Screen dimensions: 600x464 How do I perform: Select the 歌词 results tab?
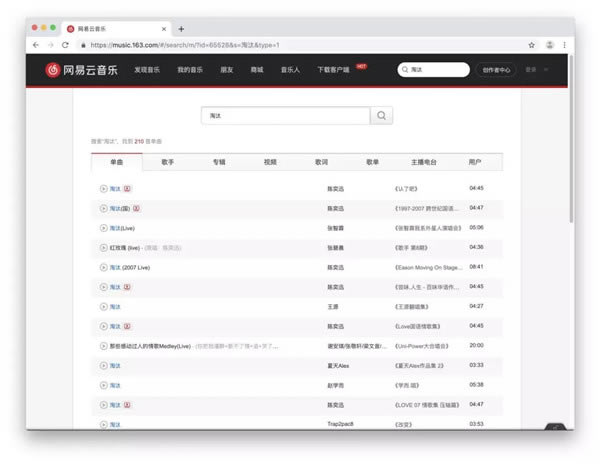[x=321, y=162]
